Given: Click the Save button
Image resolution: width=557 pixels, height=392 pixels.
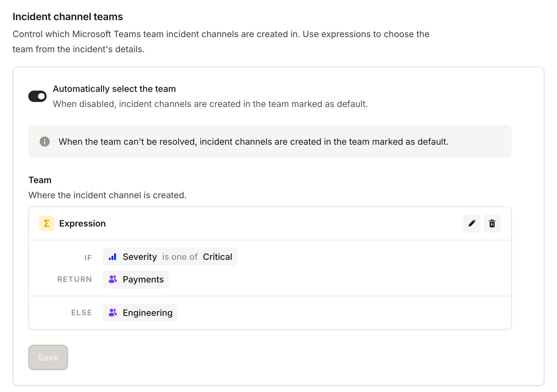Looking at the screenshot, I should click(x=48, y=357).
